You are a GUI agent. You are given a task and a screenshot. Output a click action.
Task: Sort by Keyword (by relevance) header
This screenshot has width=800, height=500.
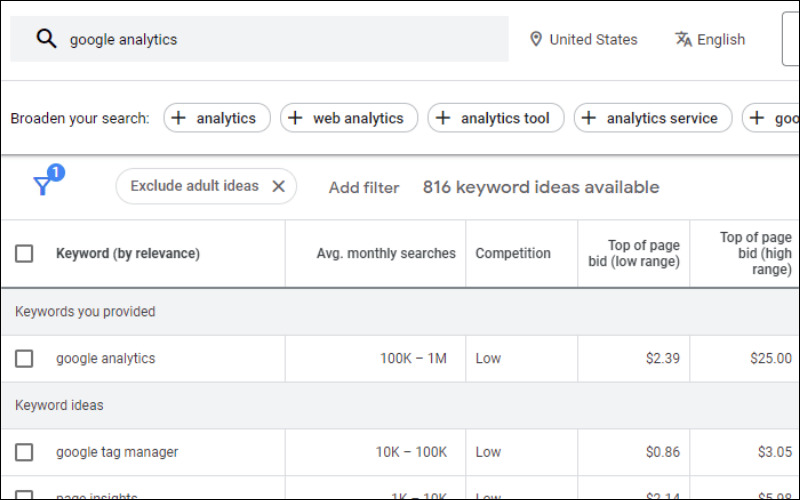tap(128, 254)
